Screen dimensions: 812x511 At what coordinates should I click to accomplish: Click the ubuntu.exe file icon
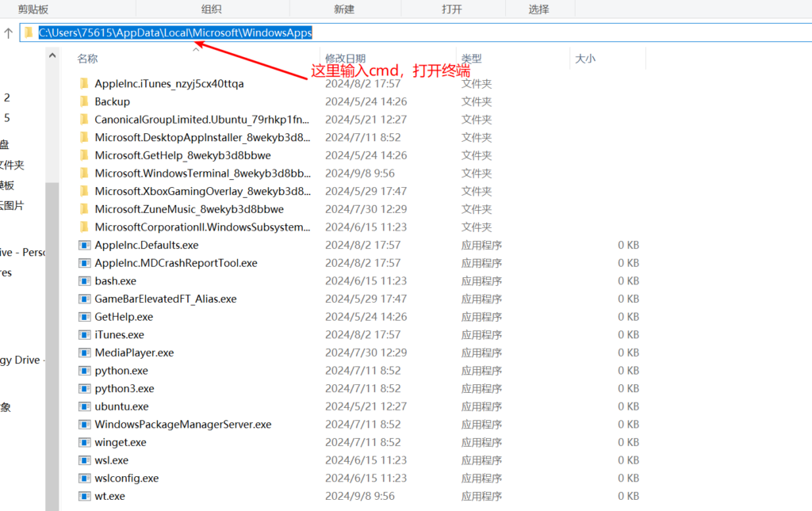[85, 406]
